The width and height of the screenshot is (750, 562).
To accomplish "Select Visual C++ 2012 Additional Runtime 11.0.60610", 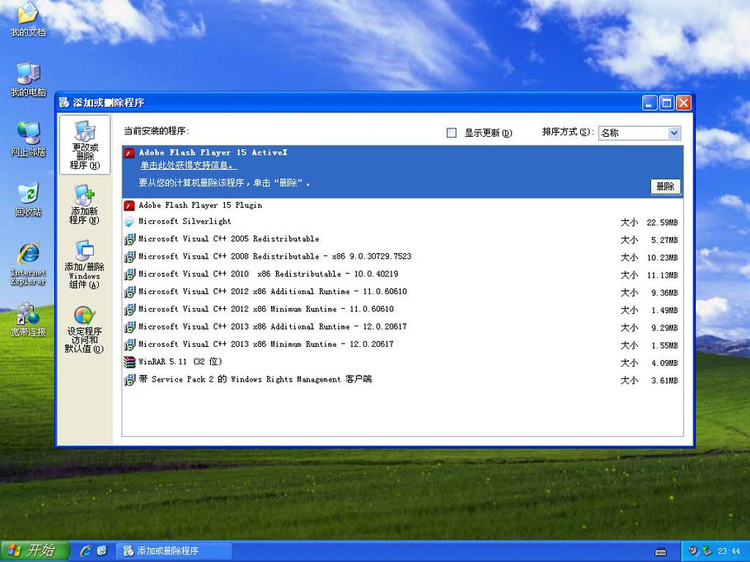I will click(402, 292).
